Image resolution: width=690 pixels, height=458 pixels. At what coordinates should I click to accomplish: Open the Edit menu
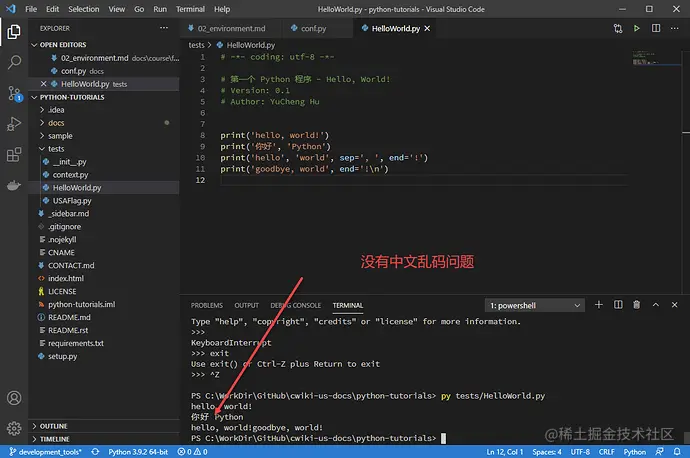click(x=52, y=9)
